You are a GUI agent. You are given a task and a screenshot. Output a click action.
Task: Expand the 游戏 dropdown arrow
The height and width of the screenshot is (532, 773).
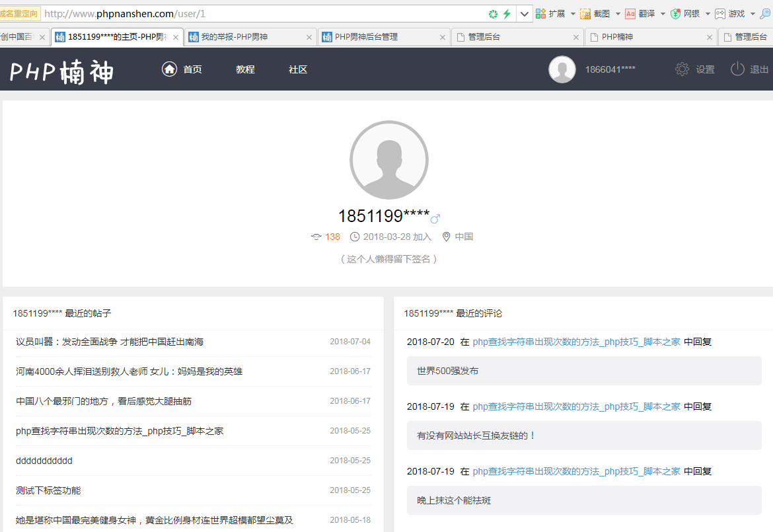coord(753,14)
